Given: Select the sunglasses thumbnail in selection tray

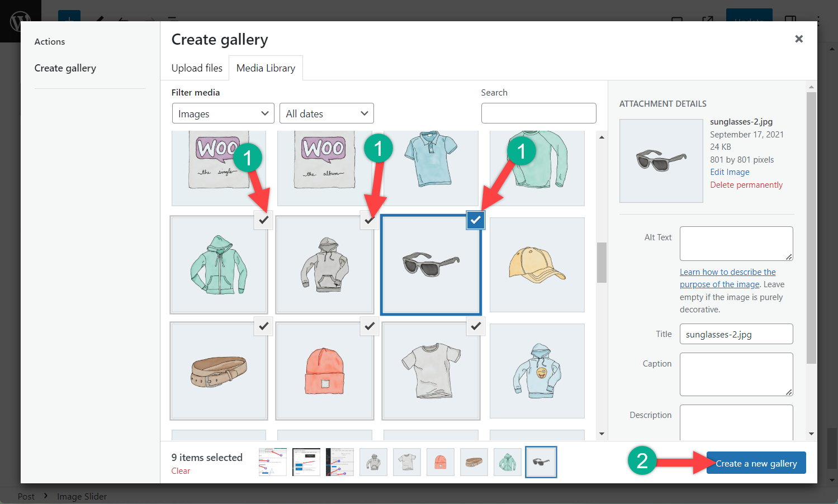Looking at the screenshot, I should 541,462.
